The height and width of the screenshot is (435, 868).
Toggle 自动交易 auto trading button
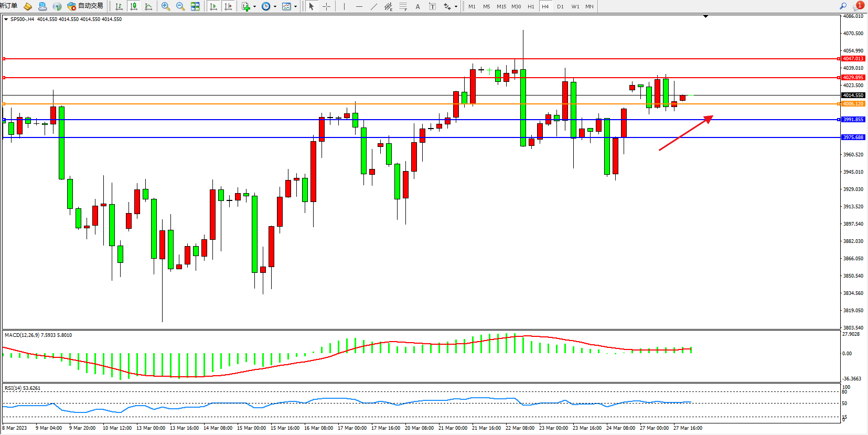[85, 6]
